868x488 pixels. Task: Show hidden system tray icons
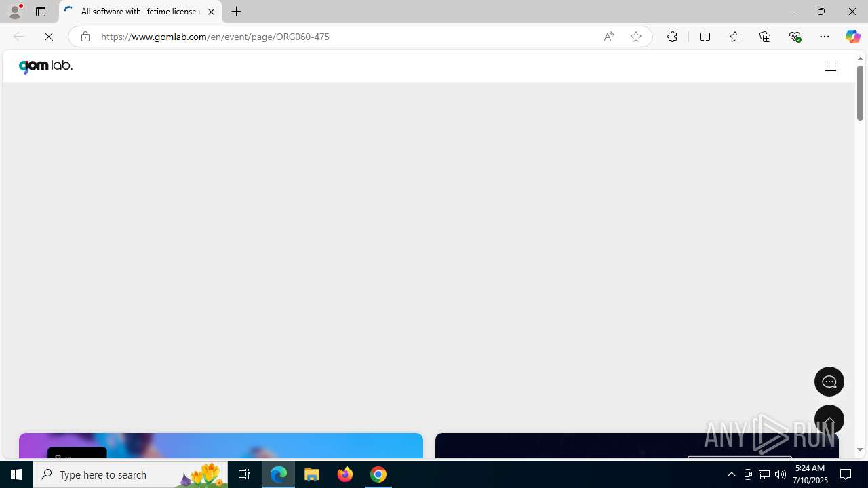click(x=731, y=474)
